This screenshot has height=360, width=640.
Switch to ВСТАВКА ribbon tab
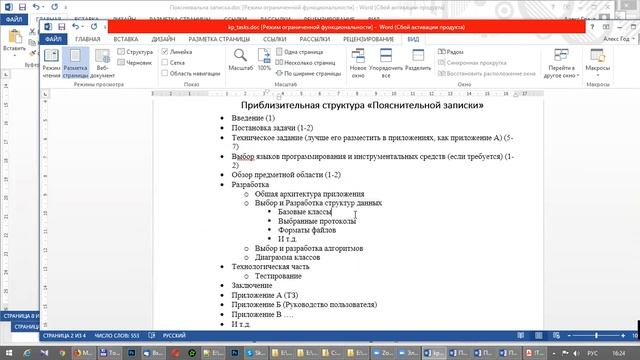click(x=126, y=39)
